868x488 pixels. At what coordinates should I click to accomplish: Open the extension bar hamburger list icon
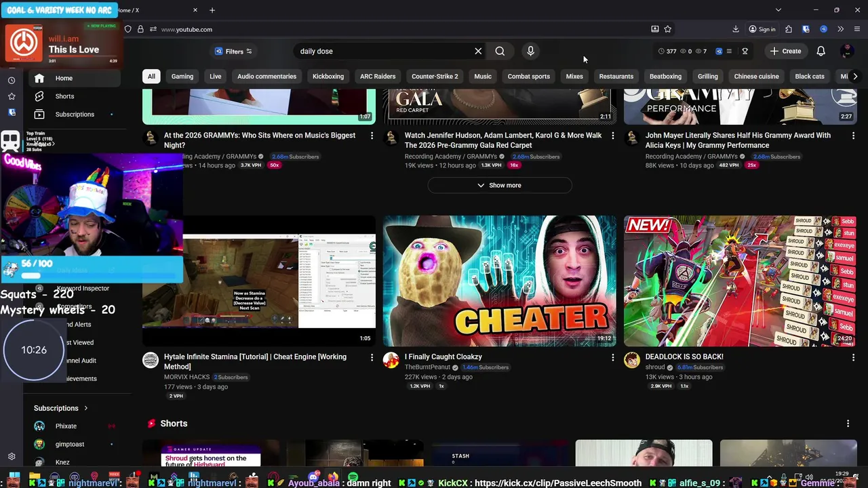pyautogui.click(x=729, y=51)
